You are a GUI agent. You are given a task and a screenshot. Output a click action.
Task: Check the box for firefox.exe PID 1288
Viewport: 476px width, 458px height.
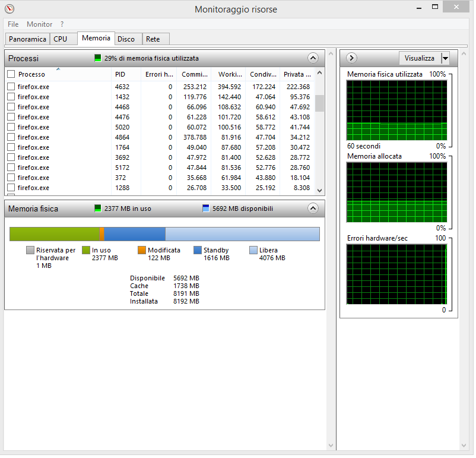click(x=11, y=188)
